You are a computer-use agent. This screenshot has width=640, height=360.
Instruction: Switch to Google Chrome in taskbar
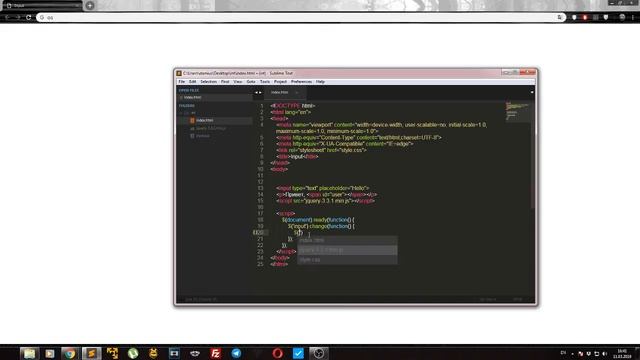pyautogui.click(x=70, y=353)
